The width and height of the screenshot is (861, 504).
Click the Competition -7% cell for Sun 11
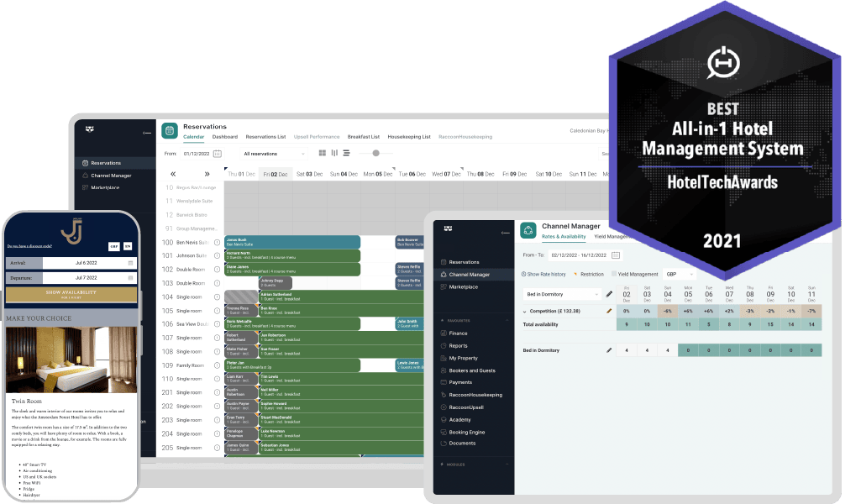click(811, 312)
